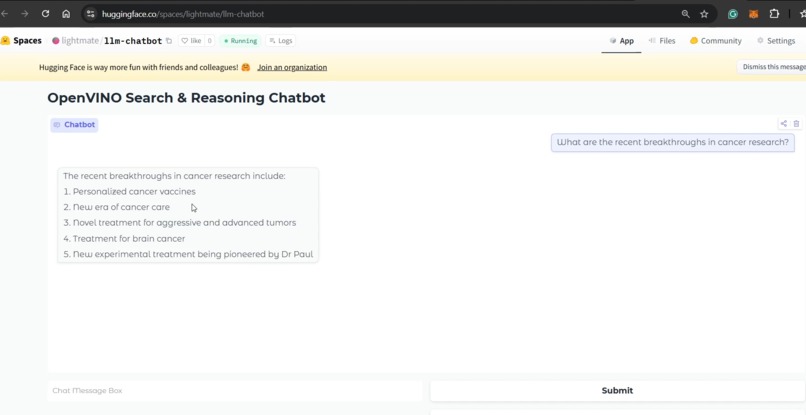Open the Community tab
The height and width of the screenshot is (415, 806).
click(716, 41)
